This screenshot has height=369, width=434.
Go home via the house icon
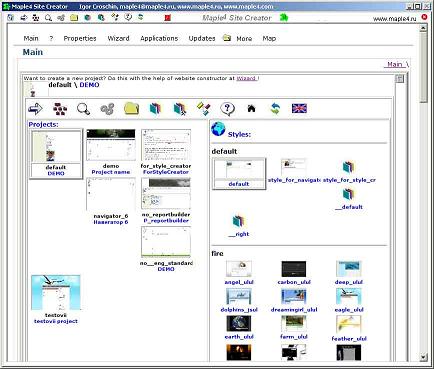(x=251, y=108)
